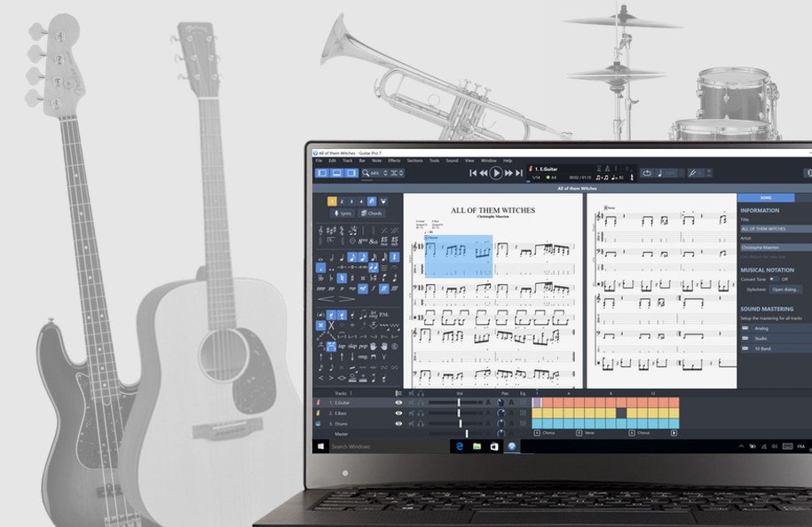Add slight vibrato to the note
The image size is (812, 527).
pos(383,325)
